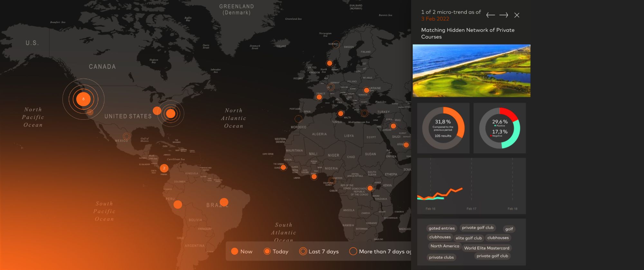Screen dimensions: 644x270
Task: Select the map marker over Ukraine
Action: click(366, 90)
